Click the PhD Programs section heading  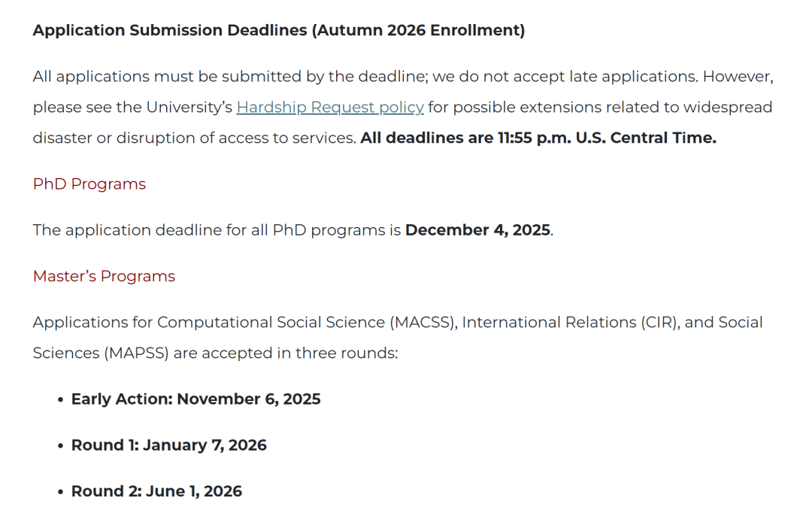(x=89, y=184)
